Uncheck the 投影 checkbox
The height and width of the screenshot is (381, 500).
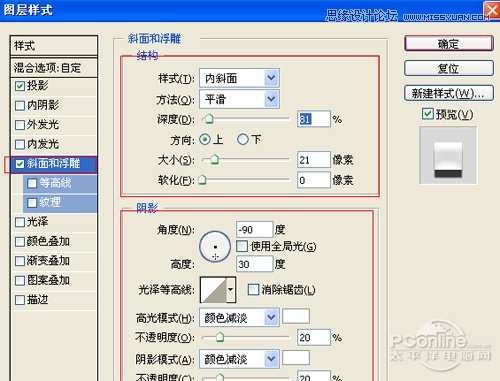tap(20, 86)
